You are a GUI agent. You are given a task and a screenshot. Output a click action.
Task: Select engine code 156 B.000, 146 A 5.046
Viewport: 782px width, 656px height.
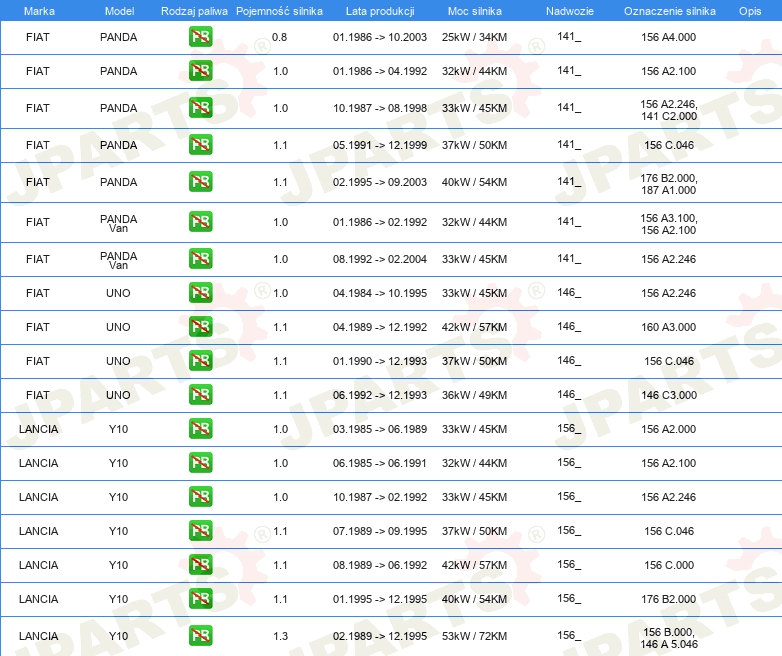669,638
